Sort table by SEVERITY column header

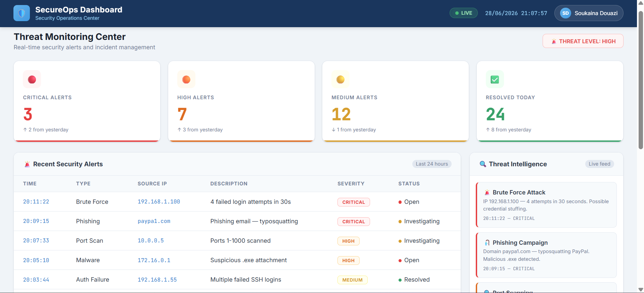pyautogui.click(x=351, y=184)
